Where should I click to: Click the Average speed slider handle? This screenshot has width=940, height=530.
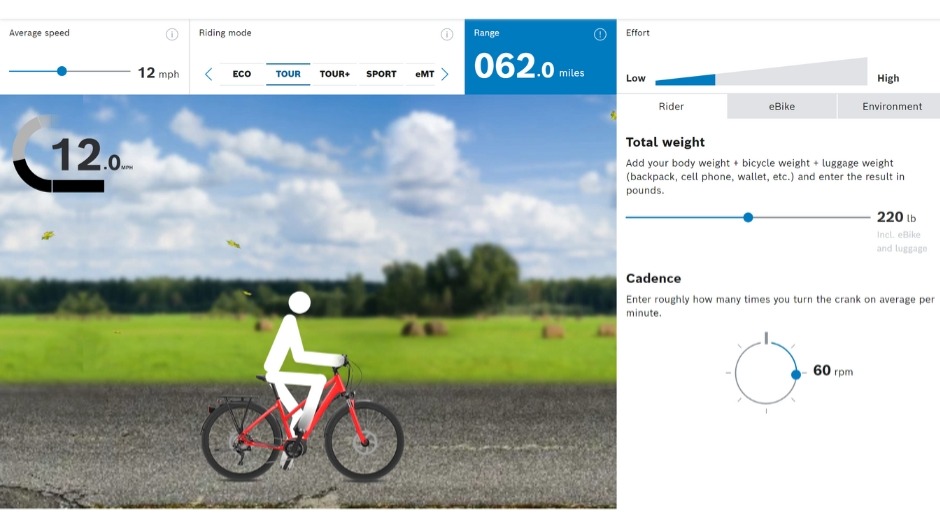coord(62,71)
